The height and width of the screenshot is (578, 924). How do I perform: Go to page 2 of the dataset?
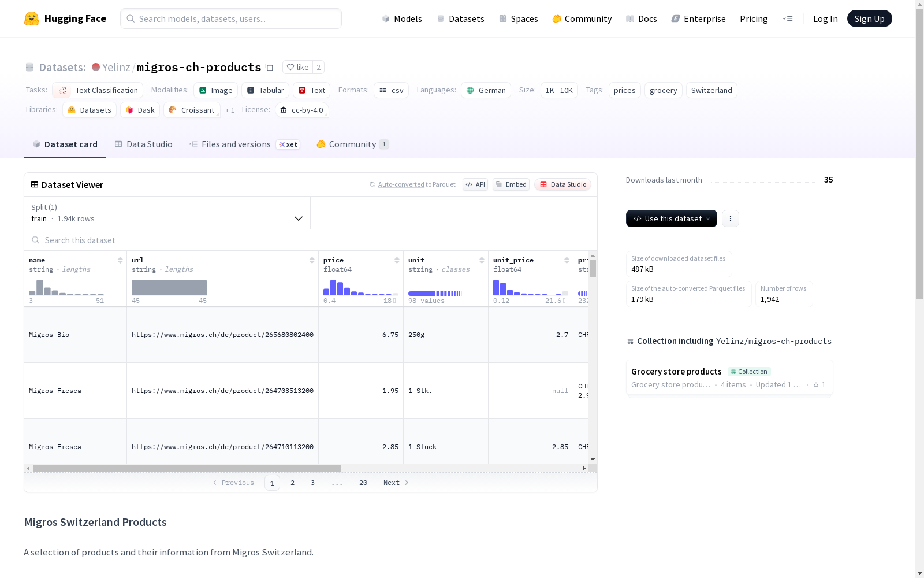293,483
